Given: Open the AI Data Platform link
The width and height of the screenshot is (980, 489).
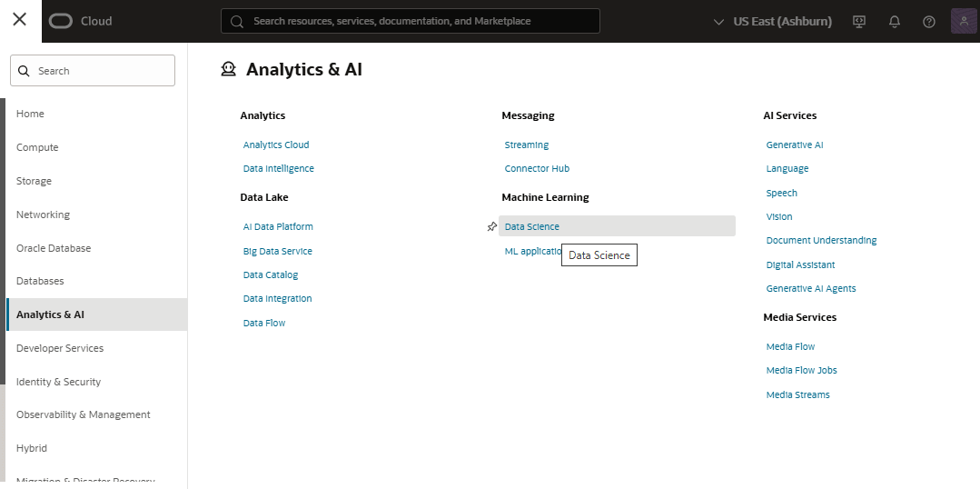Looking at the screenshot, I should (278, 226).
